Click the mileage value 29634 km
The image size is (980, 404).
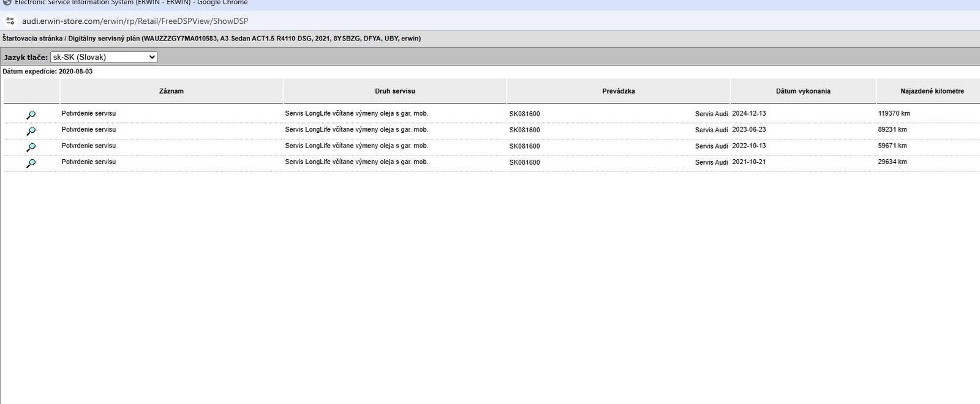pyautogui.click(x=892, y=162)
